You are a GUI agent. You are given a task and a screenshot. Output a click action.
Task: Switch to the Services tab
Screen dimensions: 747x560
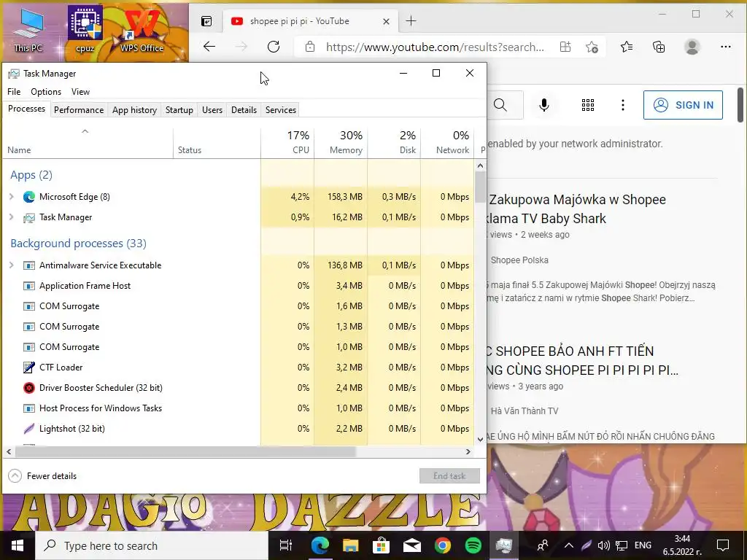click(x=281, y=110)
